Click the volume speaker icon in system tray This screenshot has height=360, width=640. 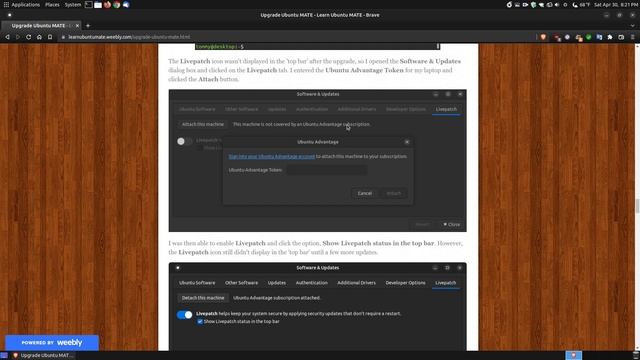[557, 5]
